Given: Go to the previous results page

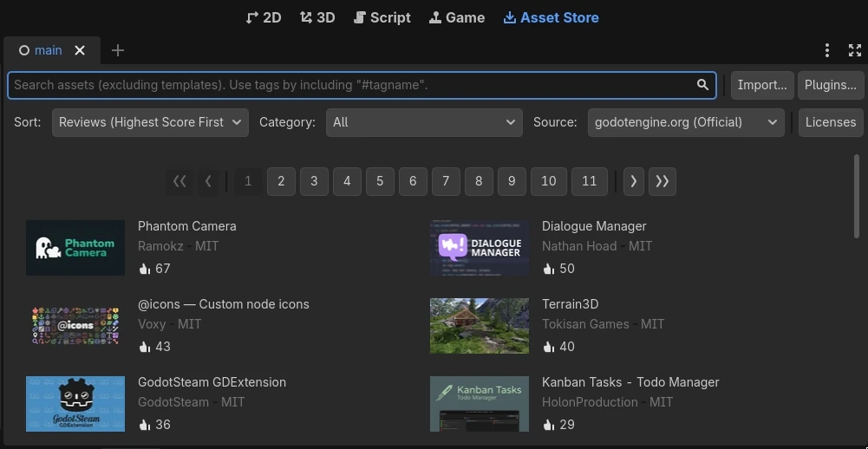Looking at the screenshot, I should pos(208,181).
